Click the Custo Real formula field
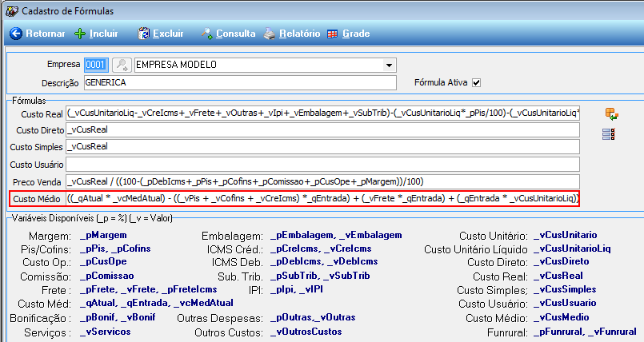 [x=323, y=113]
